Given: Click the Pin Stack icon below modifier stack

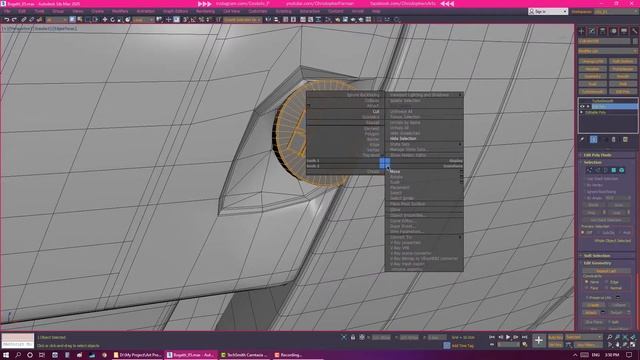Looking at the screenshot, I should pyautogui.click(x=582, y=140).
